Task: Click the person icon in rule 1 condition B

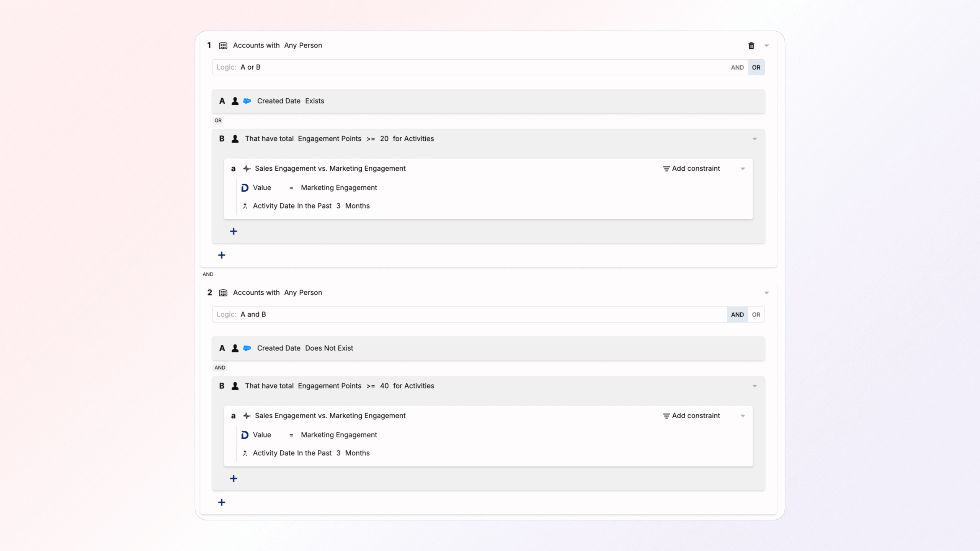Action: pos(235,139)
